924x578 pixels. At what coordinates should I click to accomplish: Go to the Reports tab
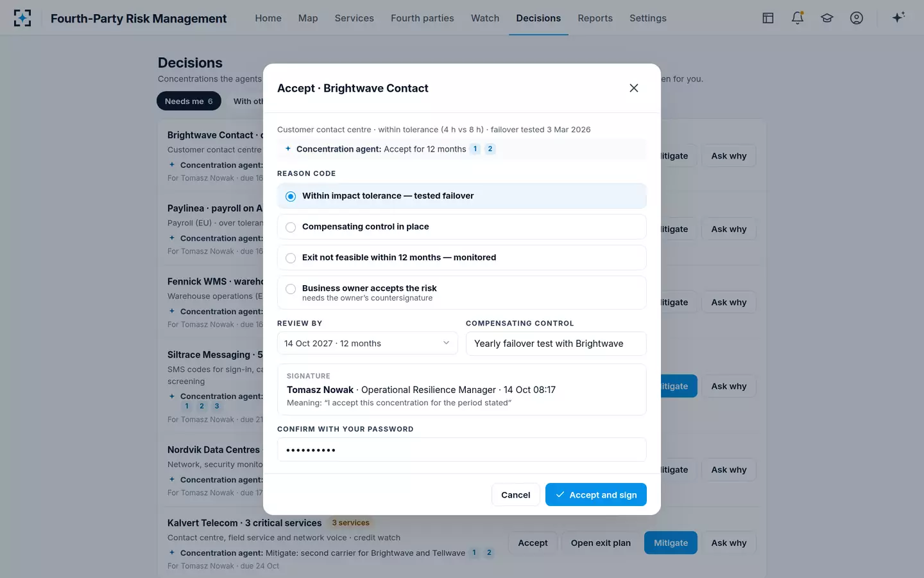[x=595, y=18]
